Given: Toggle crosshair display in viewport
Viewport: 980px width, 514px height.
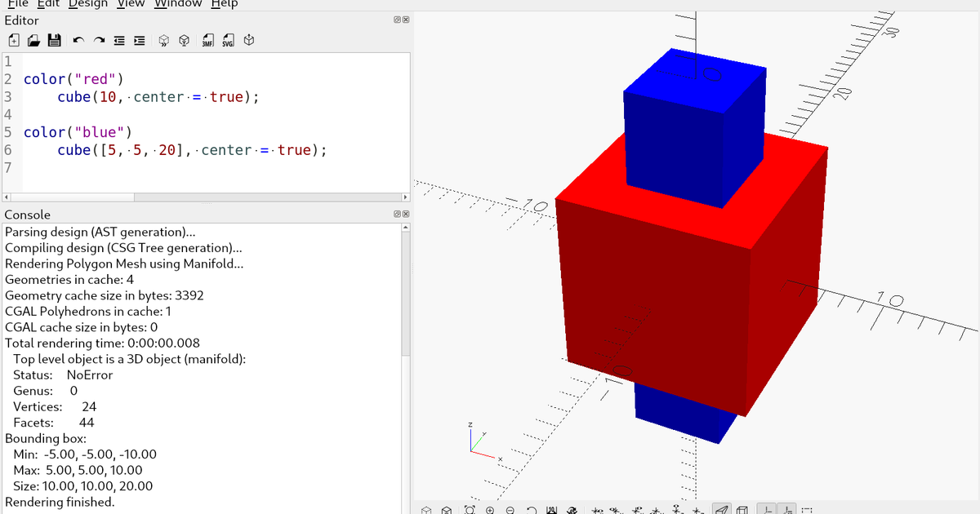Looking at the screenshot, I should pos(806,507).
